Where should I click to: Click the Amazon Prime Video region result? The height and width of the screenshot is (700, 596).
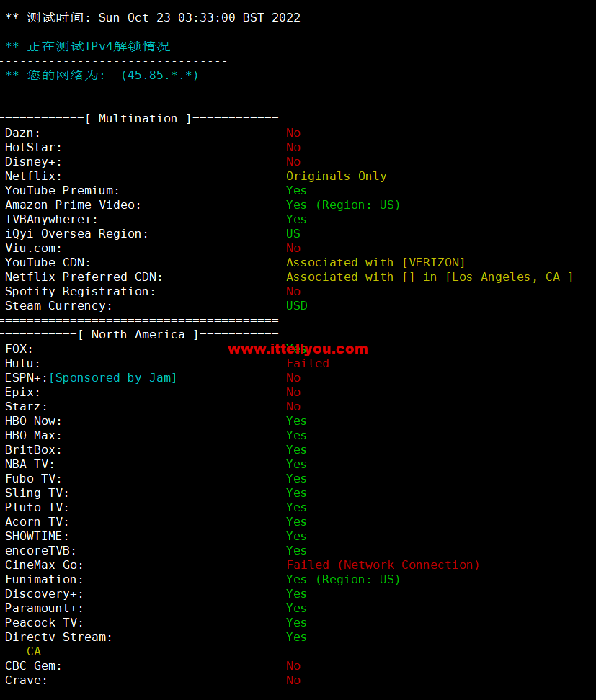pyautogui.click(x=343, y=205)
